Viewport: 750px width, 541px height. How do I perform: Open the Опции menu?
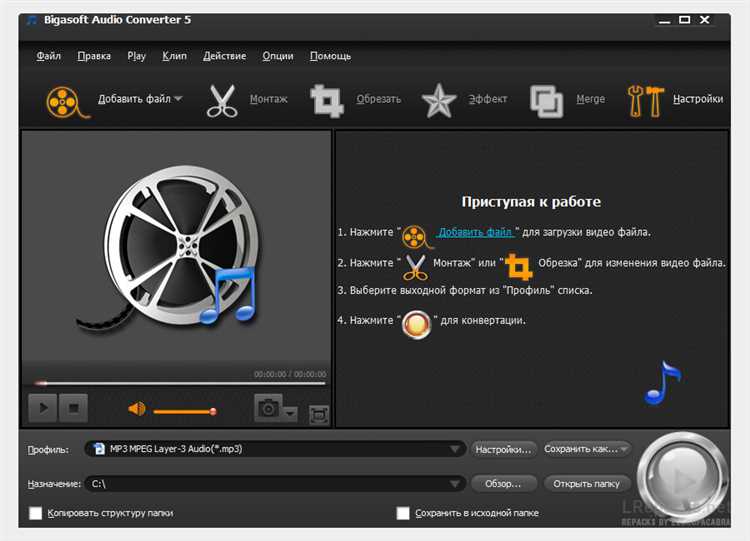coord(278,56)
